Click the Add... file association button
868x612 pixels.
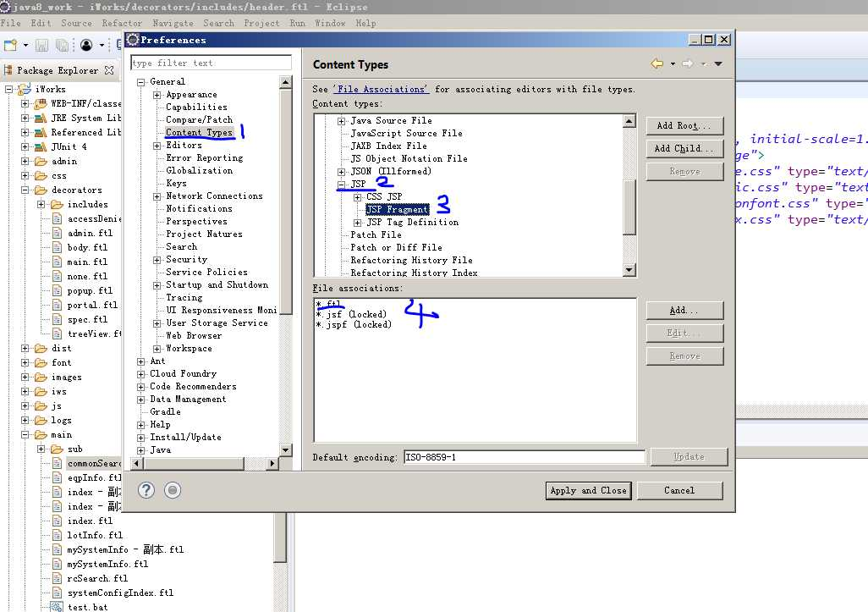coord(684,310)
